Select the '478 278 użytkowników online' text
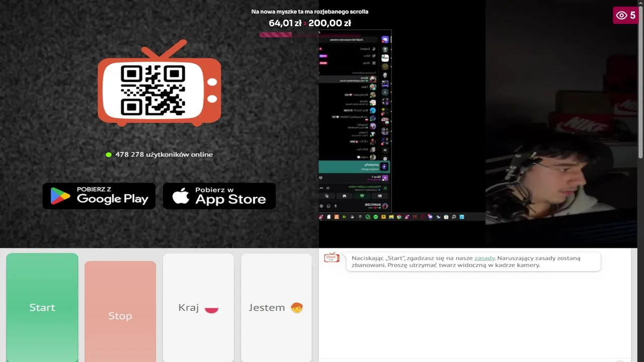The width and height of the screenshot is (644, 362). pyautogui.click(x=164, y=154)
